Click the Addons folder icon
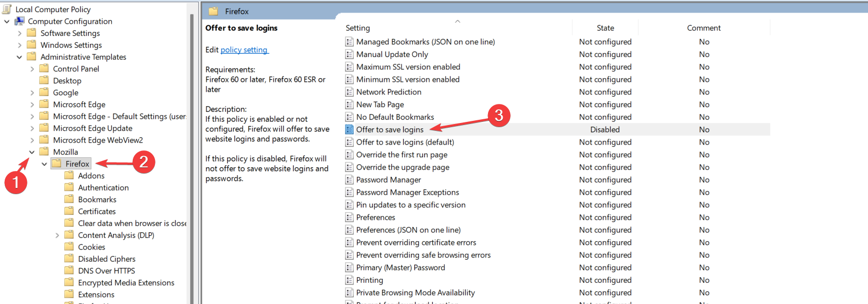The height and width of the screenshot is (304, 868). pyautogui.click(x=69, y=175)
